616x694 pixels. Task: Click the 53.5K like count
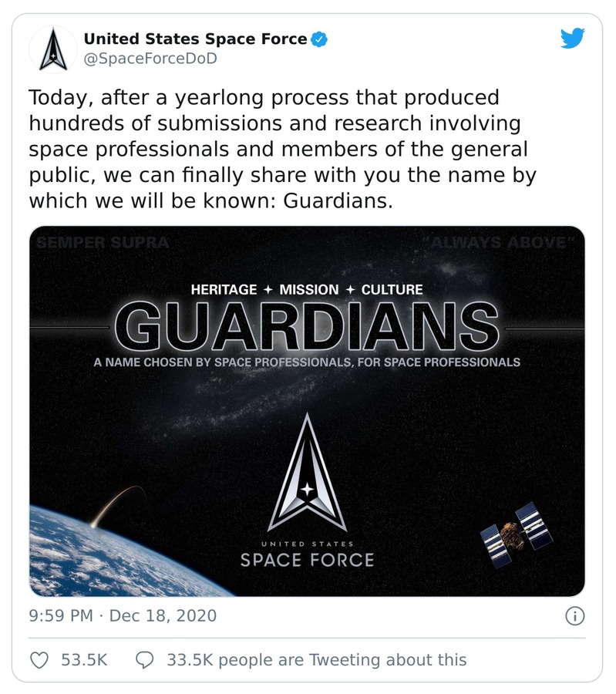[x=83, y=659]
